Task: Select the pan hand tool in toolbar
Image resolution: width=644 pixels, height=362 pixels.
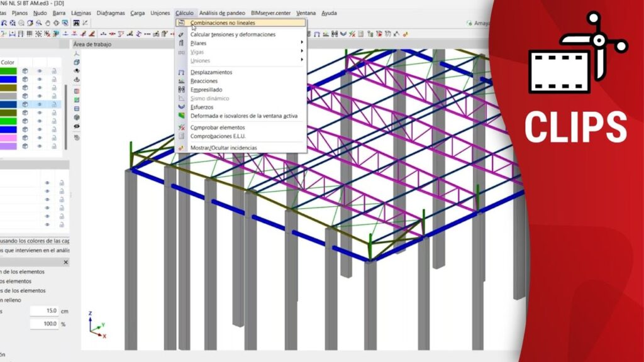Action: pos(48,23)
